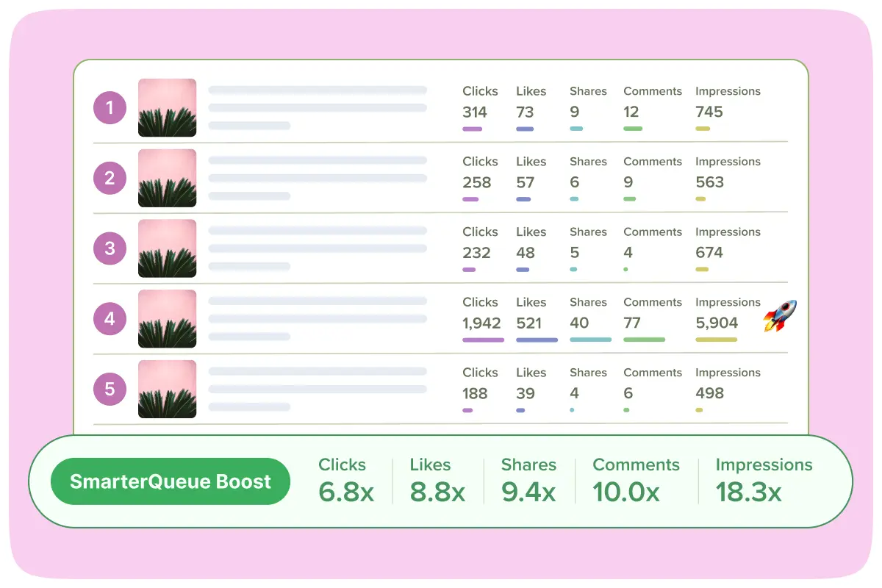Select the purple Clicks bar in row 4
Image resolution: width=882 pixels, height=588 pixels.
tap(483, 340)
